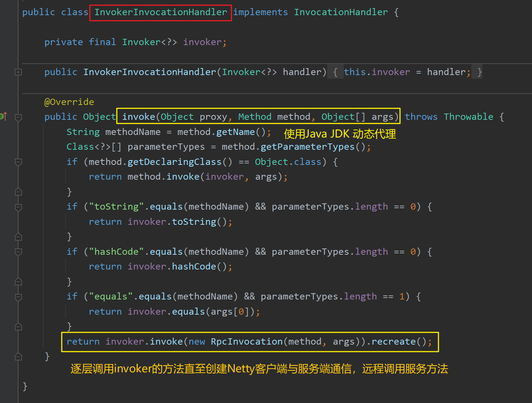Click the InvokerInvocationHandler constructor name
The image size is (532, 403).
tap(150, 72)
